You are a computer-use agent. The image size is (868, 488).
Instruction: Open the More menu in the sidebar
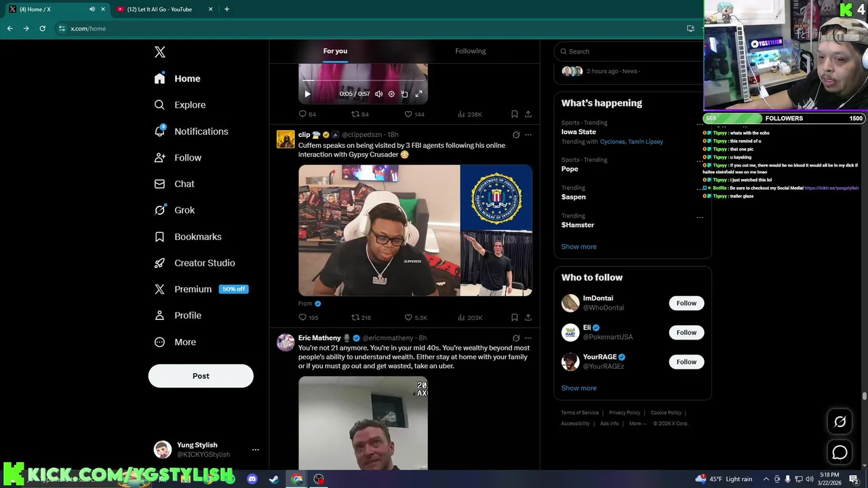click(x=175, y=342)
